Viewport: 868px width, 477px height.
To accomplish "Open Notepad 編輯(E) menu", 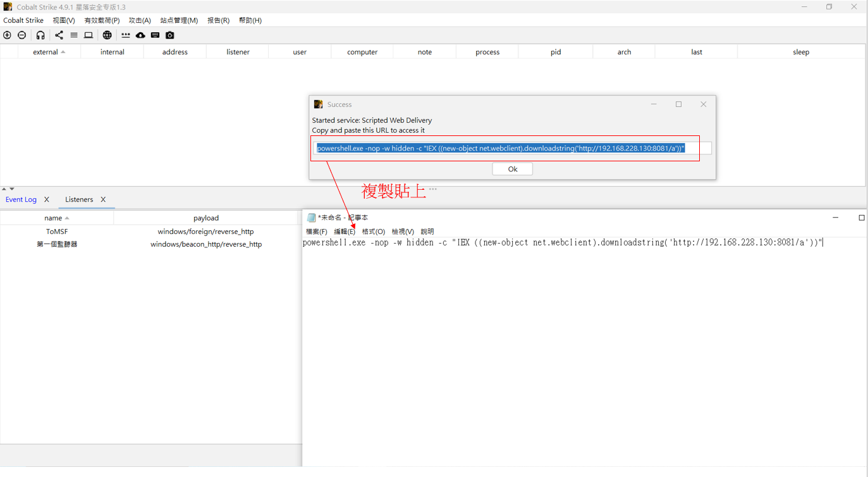I will (345, 232).
